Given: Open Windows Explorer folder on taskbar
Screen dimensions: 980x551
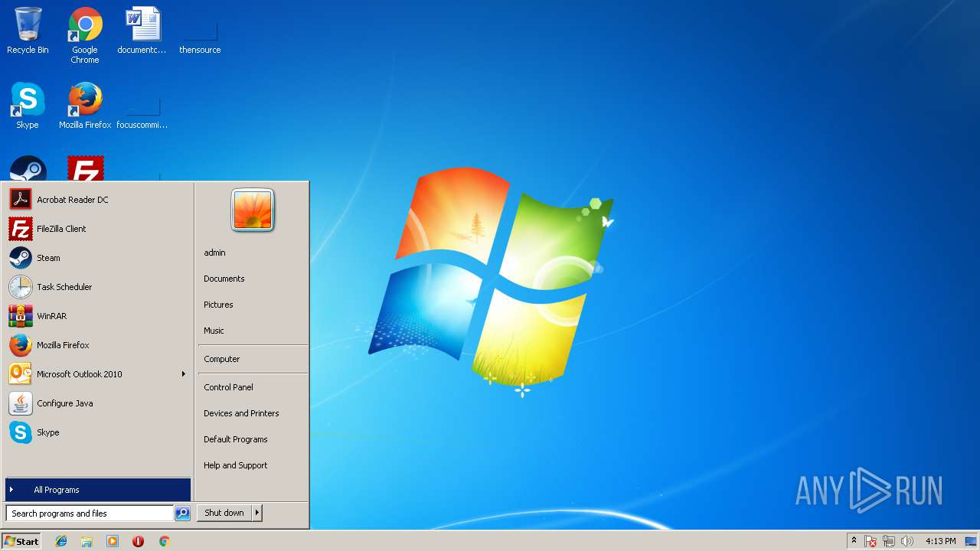Looking at the screenshot, I should coord(87,541).
